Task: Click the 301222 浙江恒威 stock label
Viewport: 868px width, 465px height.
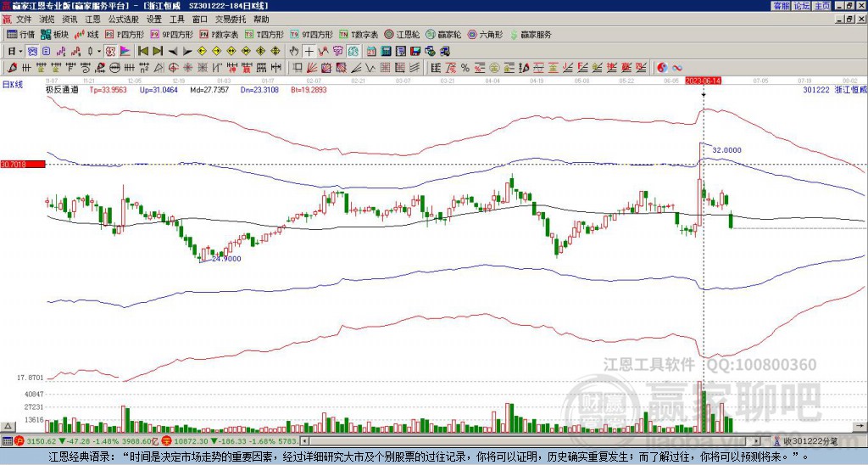Action: 834,89
